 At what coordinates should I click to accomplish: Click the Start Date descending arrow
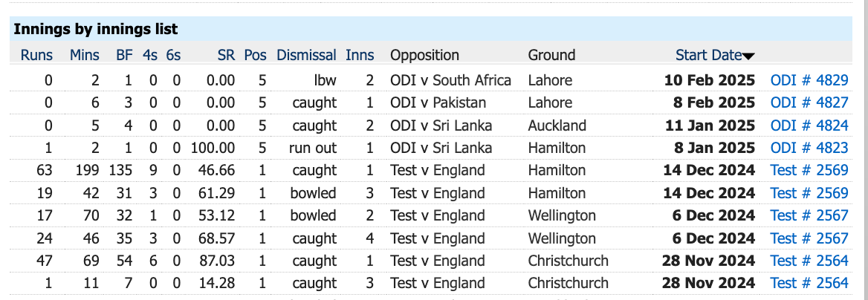point(749,56)
